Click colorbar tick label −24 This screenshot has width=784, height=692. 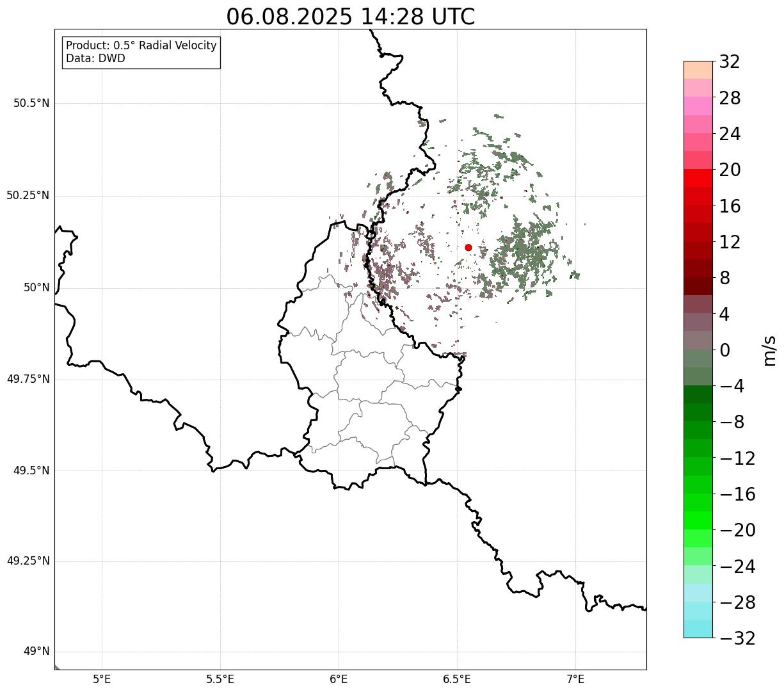click(x=737, y=567)
